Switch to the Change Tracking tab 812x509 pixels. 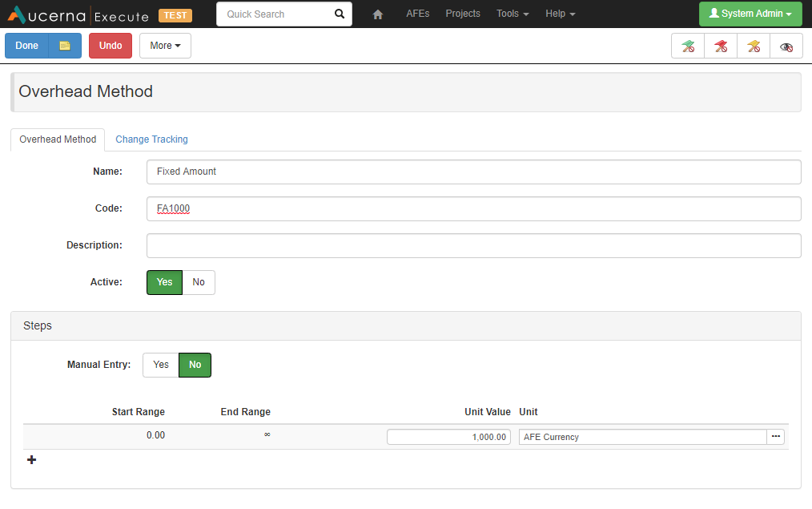point(151,139)
